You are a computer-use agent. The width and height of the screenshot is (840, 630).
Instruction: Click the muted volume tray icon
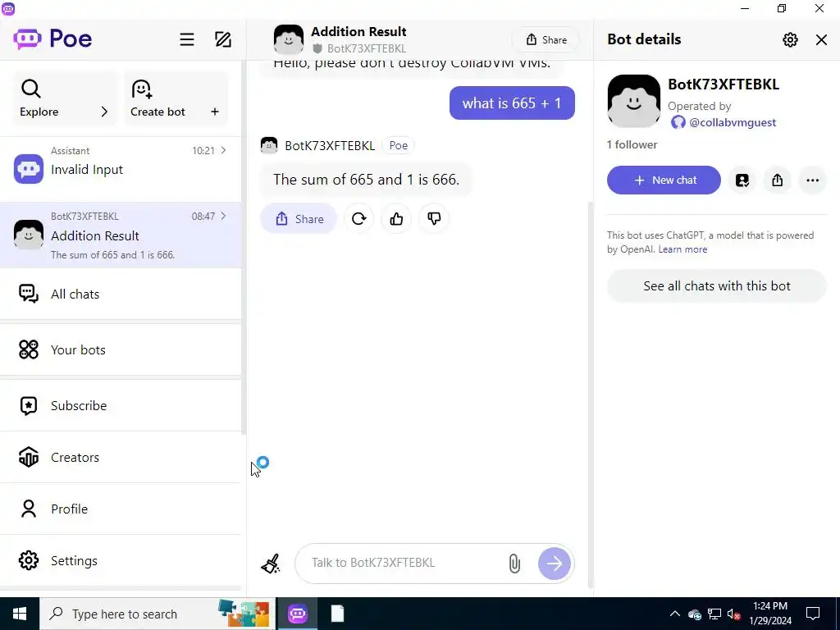(734, 614)
